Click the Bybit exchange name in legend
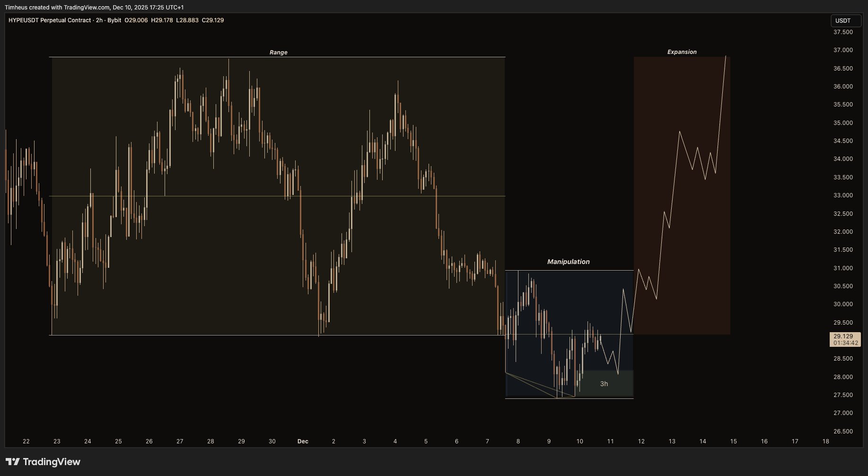 coord(114,20)
